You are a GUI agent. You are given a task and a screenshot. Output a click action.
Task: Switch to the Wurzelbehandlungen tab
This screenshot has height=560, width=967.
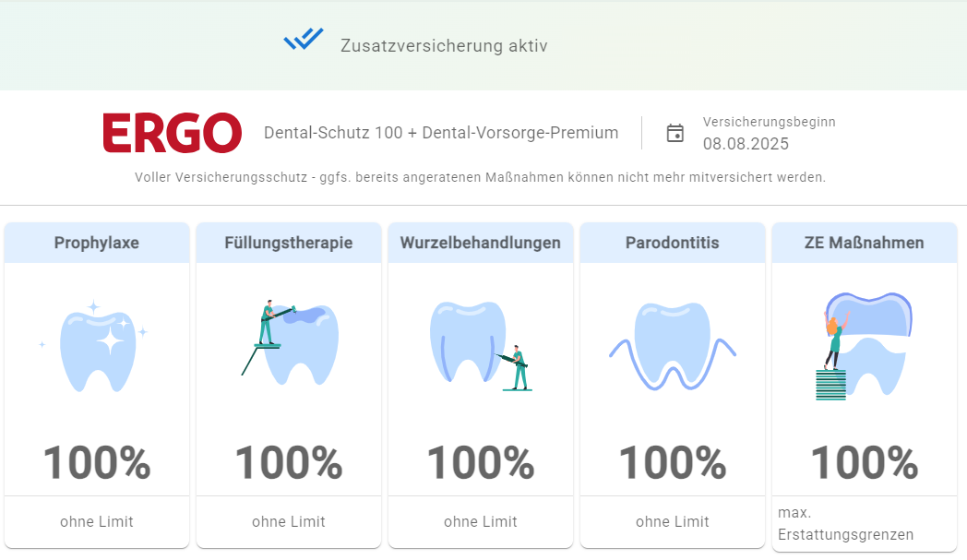480,243
